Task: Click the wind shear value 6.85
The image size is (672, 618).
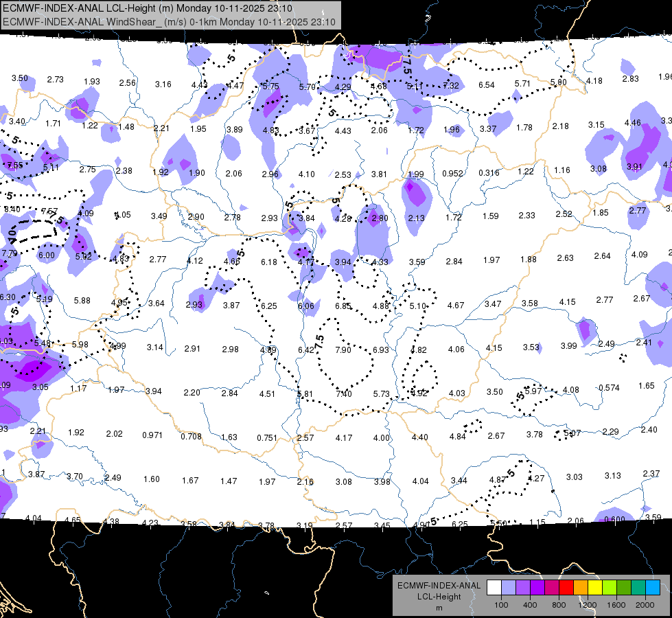Action: (x=343, y=306)
